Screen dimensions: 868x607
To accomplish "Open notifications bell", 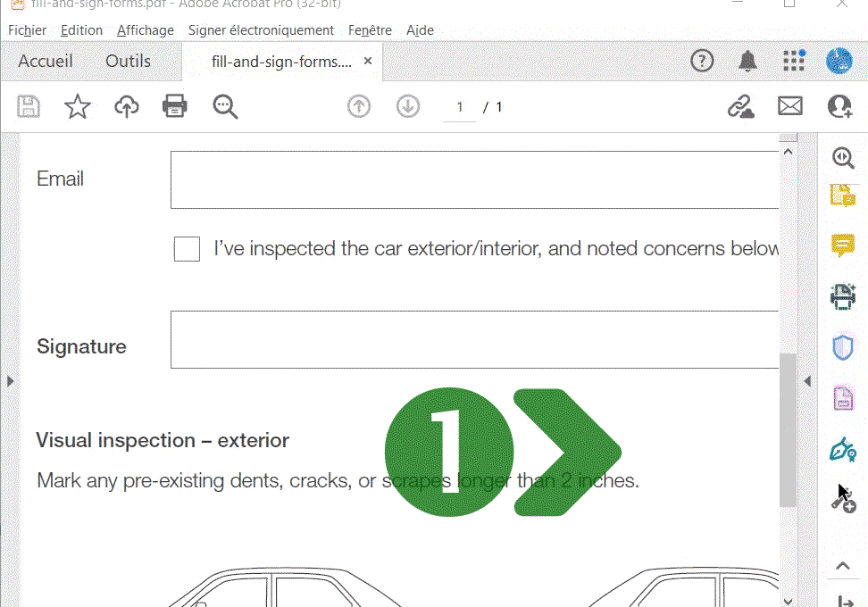I will point(747,61).
